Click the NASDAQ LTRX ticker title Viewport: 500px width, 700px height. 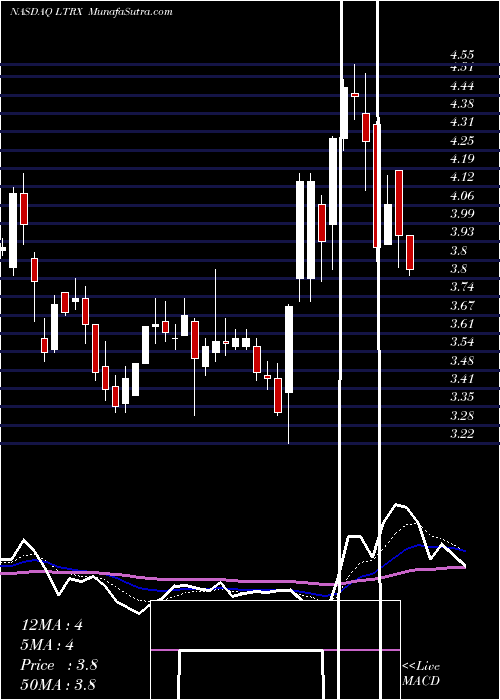(47, 12)
